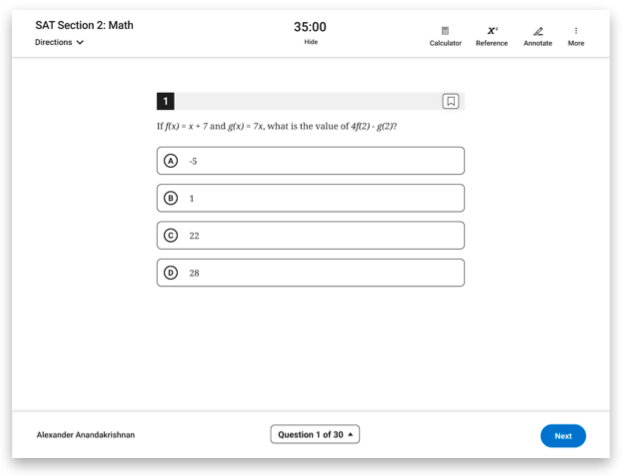Click the question text about f(x) and g(x)

[x=276, y=127]
